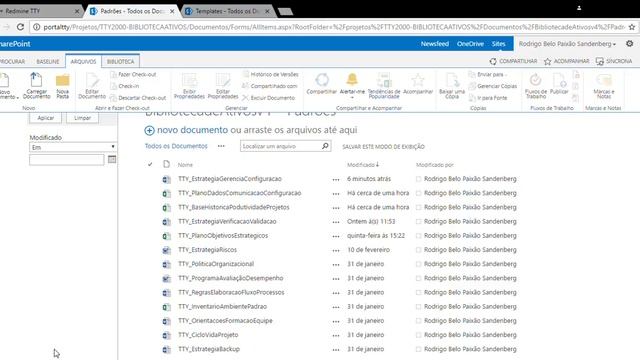Viewport: 640px width, 360px height.
Task: Open Editar Propriedades
Action: click(223, 86)
